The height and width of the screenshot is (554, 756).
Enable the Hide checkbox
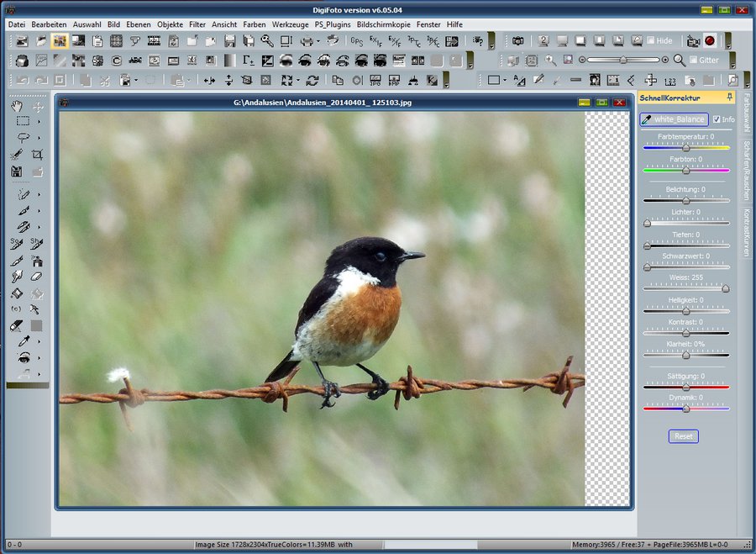click(649, 40)
